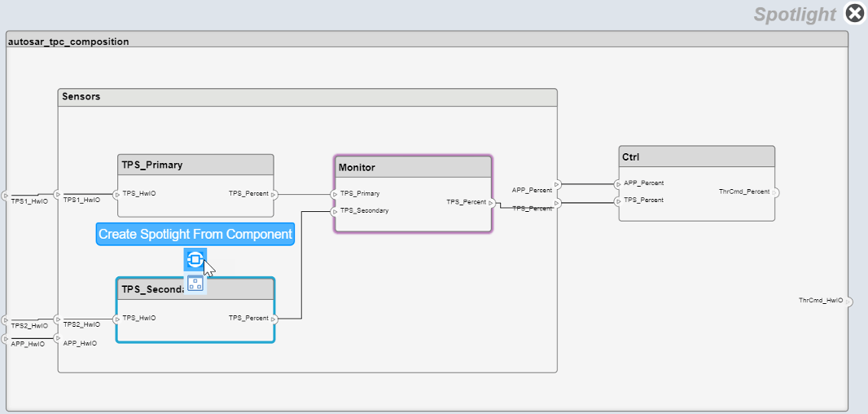
Task: Click the ThrCmd_Percent output port on Ctrl
Action: 774,193
